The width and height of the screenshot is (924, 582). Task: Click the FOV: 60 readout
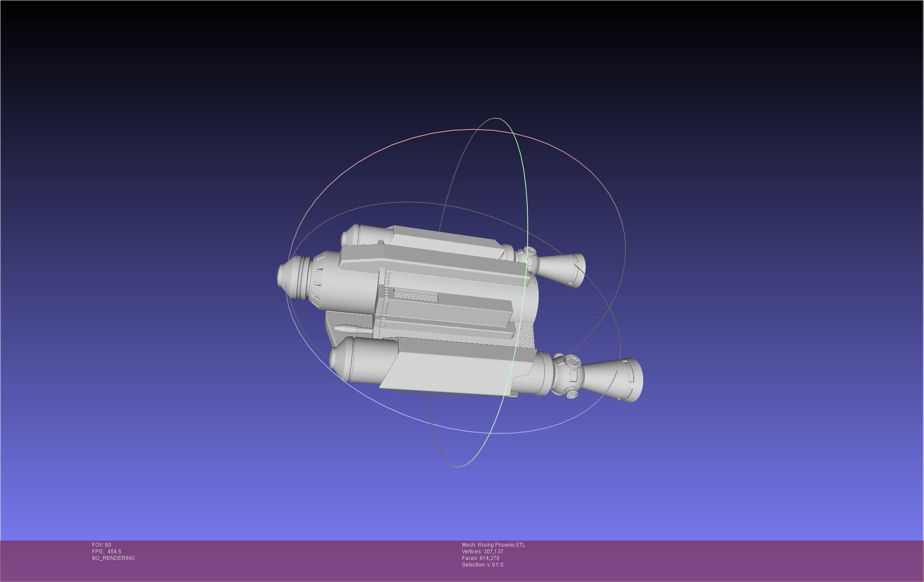[101, 545]
